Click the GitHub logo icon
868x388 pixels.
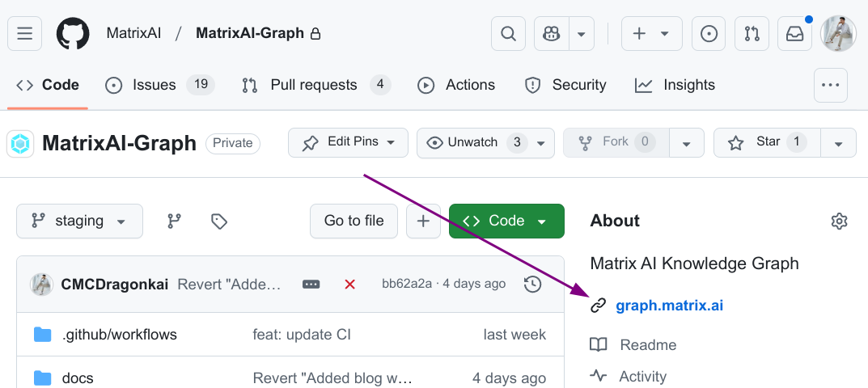(73, 34)
